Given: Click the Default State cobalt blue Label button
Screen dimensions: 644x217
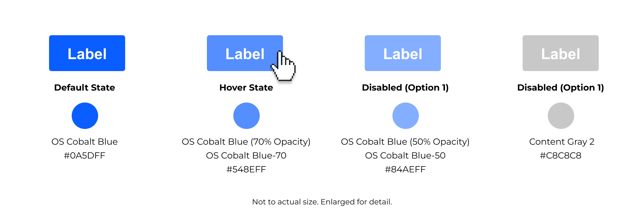Looking at the screenshot, I should (x=87, y=53).
